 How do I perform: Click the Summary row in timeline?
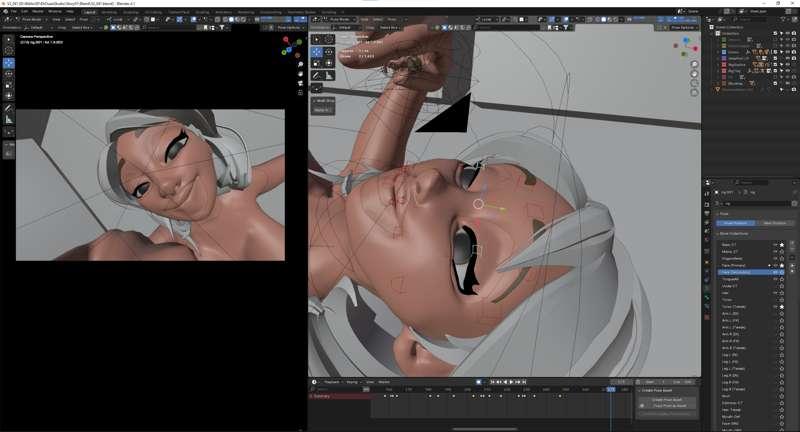coord(341,396)
